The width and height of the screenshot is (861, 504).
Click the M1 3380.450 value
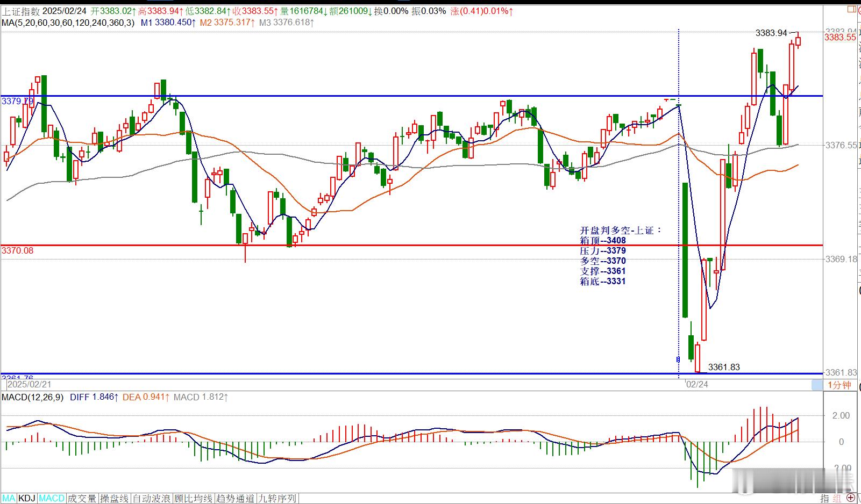tap(168, 23)
